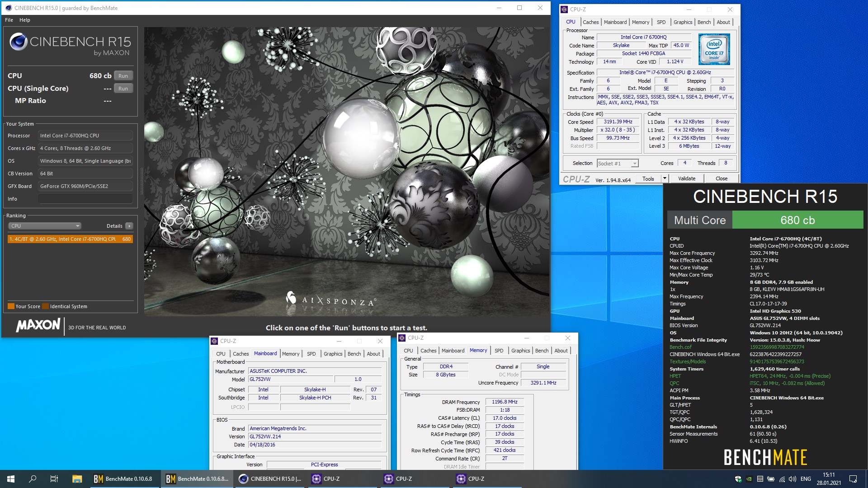Click the 680 cb Multi Core score bar
This screenshot has height=488, width=868.
tap(797, 220)
